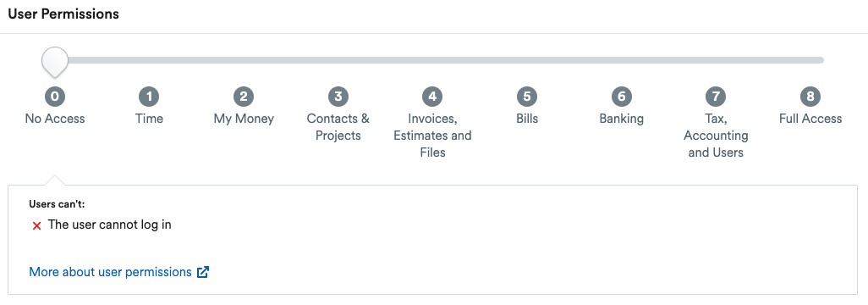Select the level 4 circle badge

pyautogui.click(x=432, y=97)
